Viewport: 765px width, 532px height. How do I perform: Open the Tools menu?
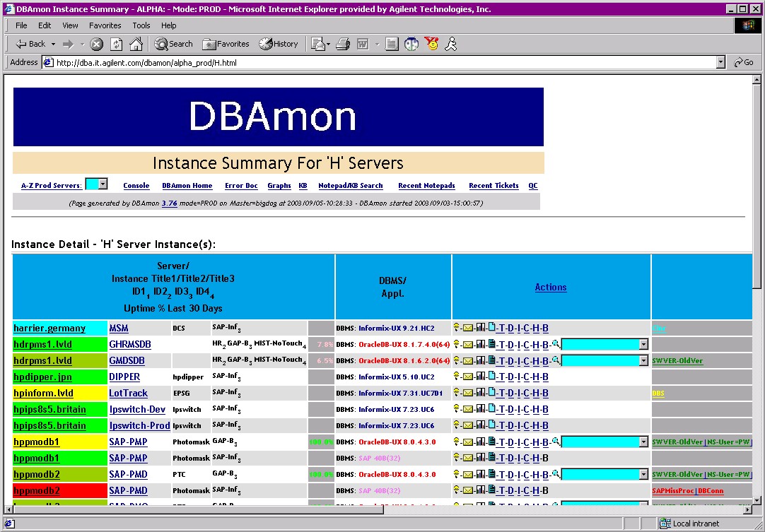[141, 25]
